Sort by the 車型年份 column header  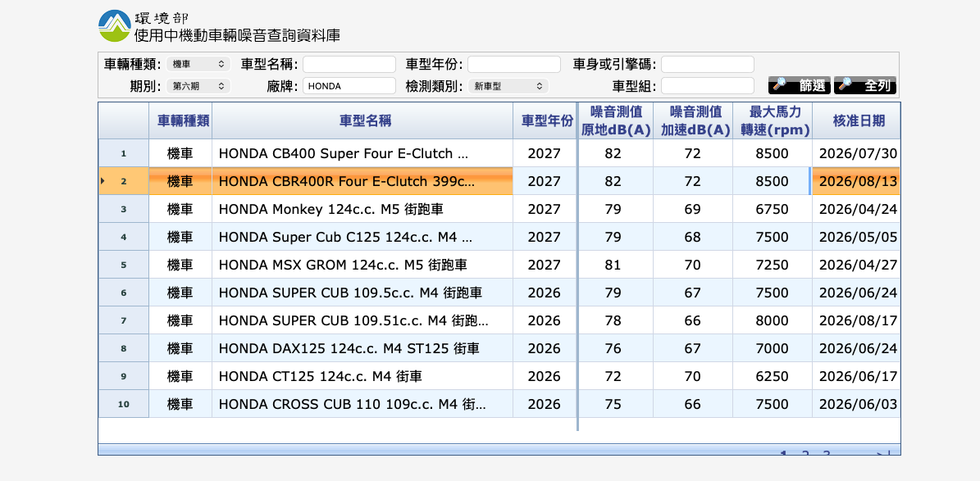[x=545, y=120]
